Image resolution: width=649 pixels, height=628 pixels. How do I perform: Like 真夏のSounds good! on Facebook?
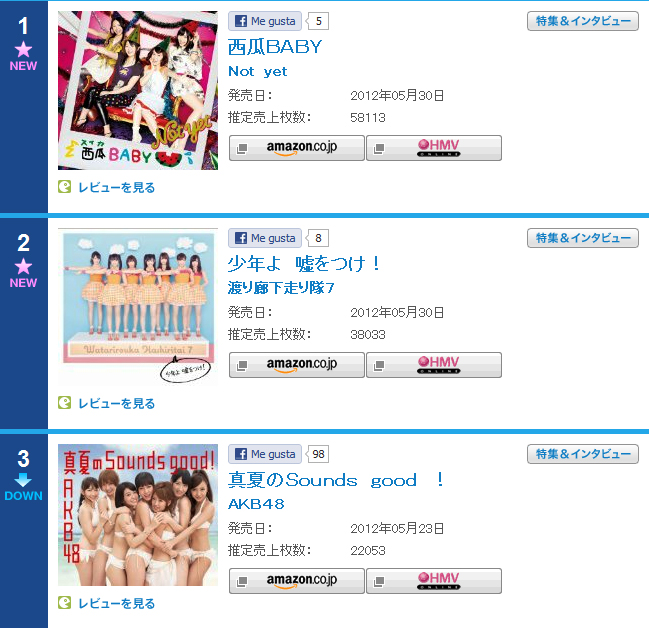(x=265, y=454)
